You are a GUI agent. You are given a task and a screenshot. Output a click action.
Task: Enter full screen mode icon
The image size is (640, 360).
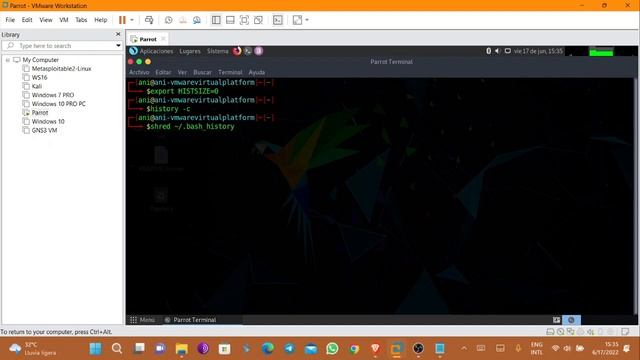[x=244, y=20]
